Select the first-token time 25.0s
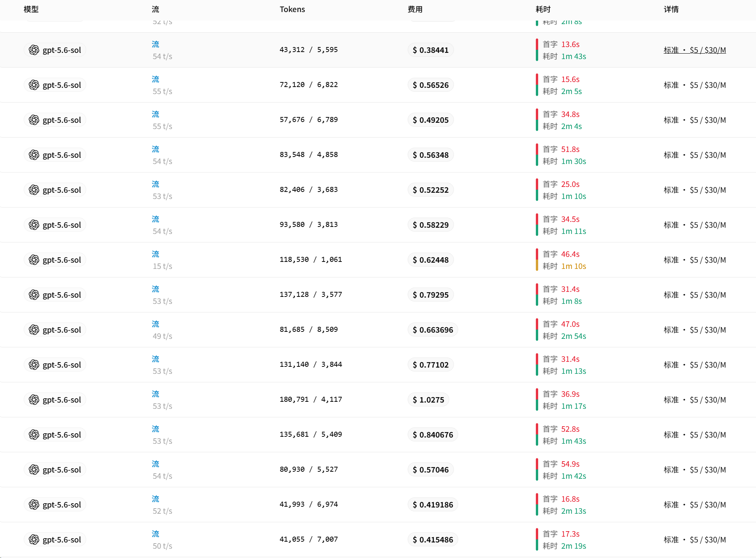 click(570, 184)
